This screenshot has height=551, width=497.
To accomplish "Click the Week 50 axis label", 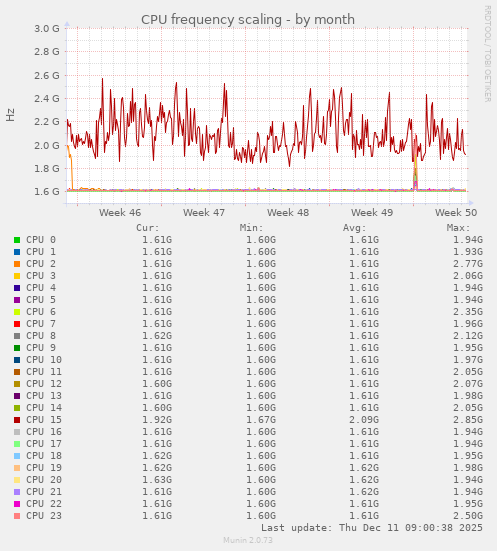I will pos(456,213).
